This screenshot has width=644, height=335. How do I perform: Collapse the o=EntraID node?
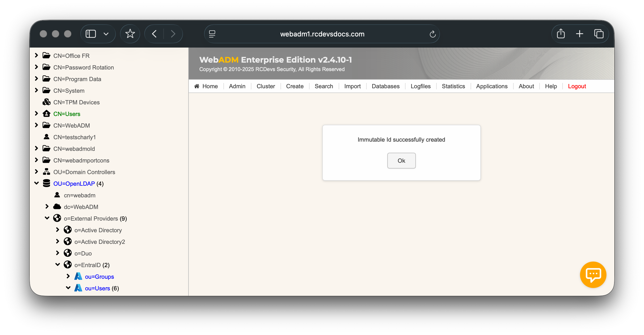click(58, 264)
